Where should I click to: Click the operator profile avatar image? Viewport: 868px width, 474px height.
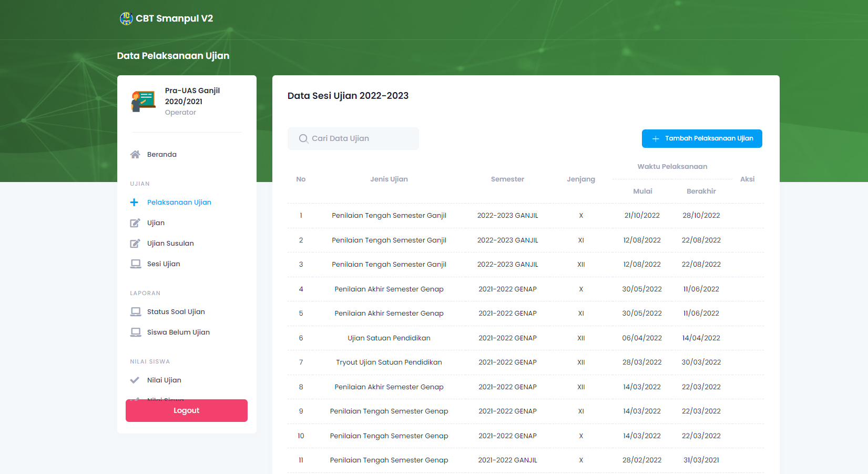point(143,101)
